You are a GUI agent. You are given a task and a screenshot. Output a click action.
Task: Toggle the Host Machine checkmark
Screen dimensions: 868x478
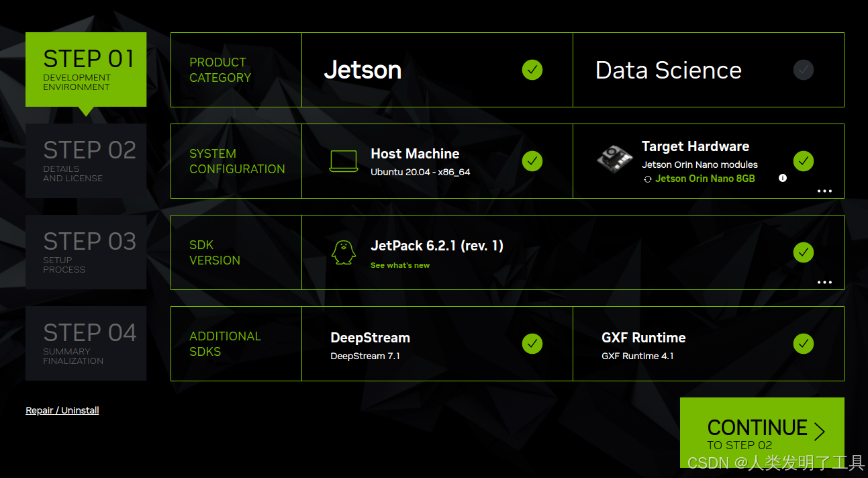pyautogui.click(x=532, y=161)
